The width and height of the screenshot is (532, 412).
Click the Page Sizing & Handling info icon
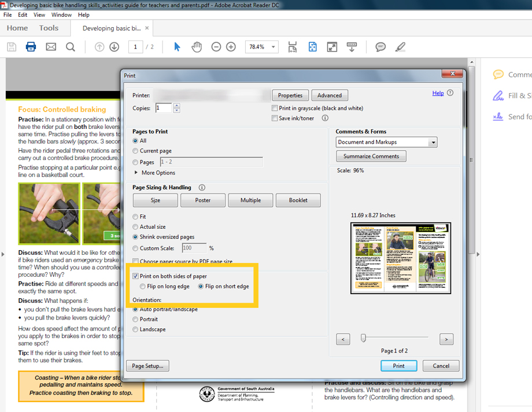tap(202, 188)
